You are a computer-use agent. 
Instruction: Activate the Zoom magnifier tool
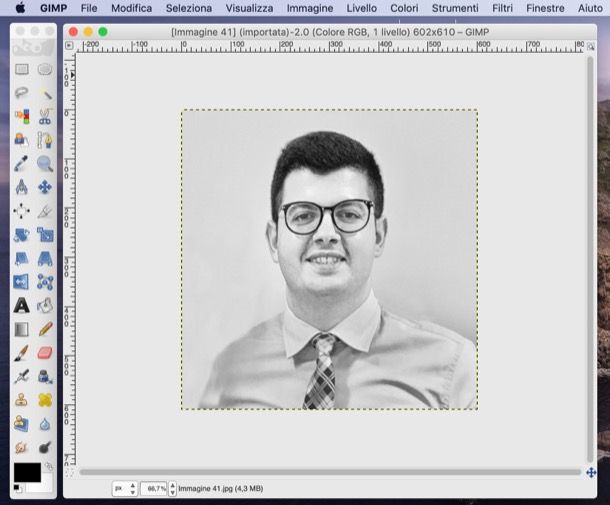[45, 164]
